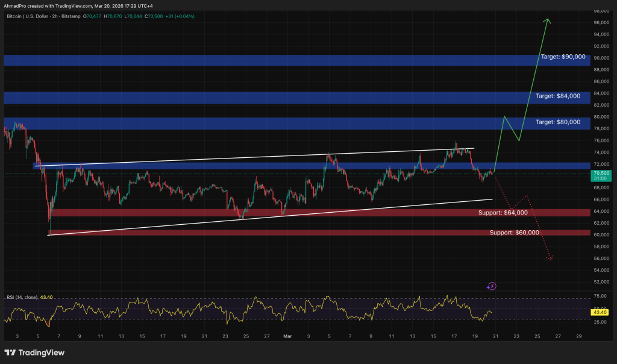Click the open price value O70,477
617x364 pixels.
(x=95, y=15)
